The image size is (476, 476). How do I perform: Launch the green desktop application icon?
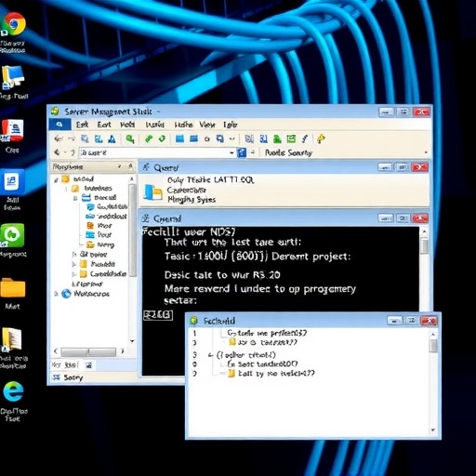12,235
